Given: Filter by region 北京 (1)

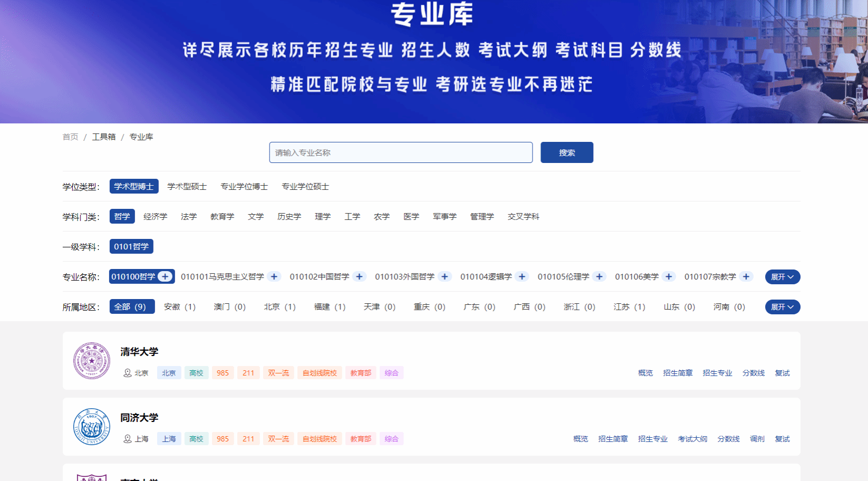Looking at the screenshot, I should [279, 307].
